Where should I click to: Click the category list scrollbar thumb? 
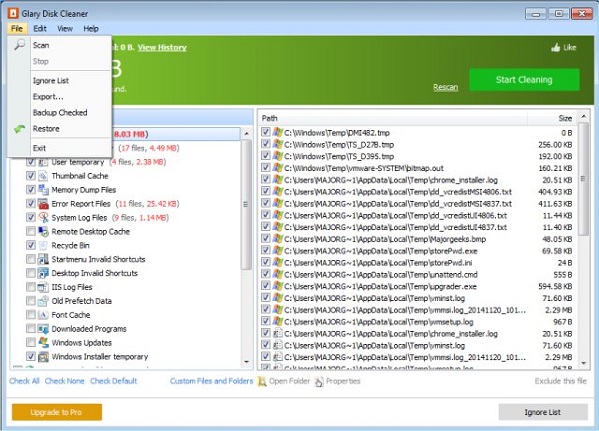[246, 204]
